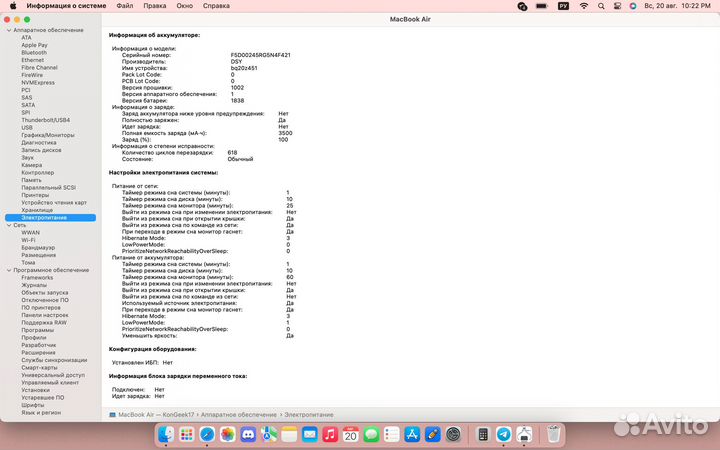The height and width of the screenshot is (450, 720).
Task: Open Launchpad in the Dock
Action: point(186,434)
